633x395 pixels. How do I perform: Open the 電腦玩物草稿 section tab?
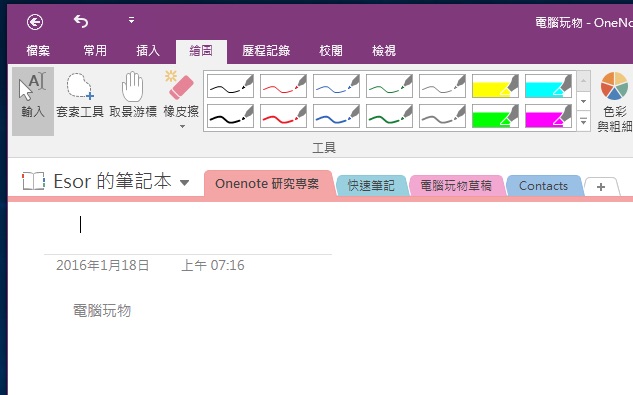[x=456, y=186]
